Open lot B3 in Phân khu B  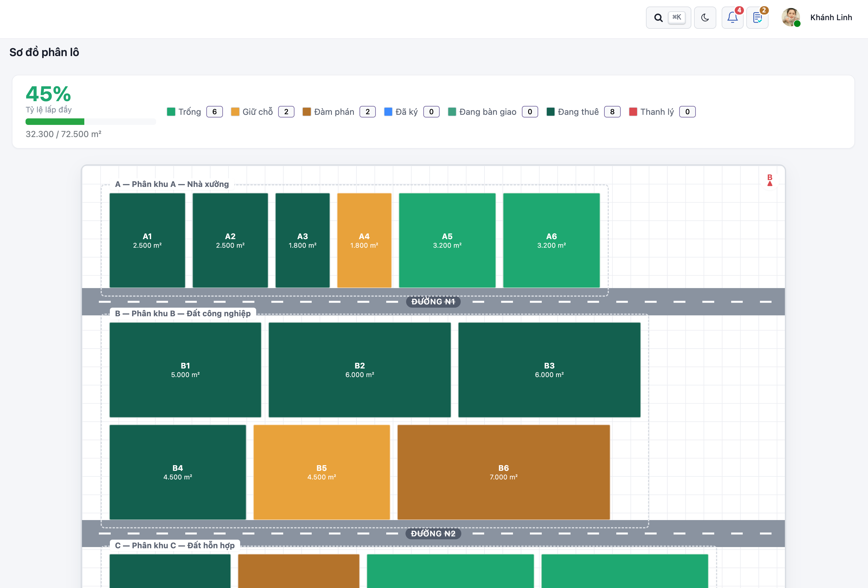click(x=549, y=370)
